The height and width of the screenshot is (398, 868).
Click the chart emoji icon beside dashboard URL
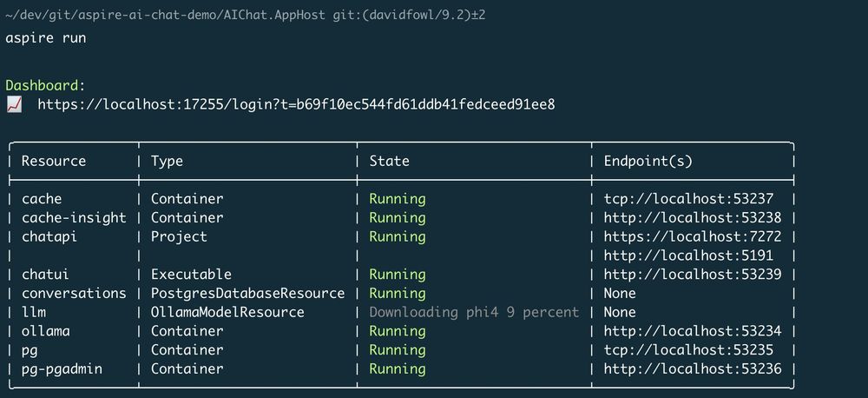click(14, 104)
